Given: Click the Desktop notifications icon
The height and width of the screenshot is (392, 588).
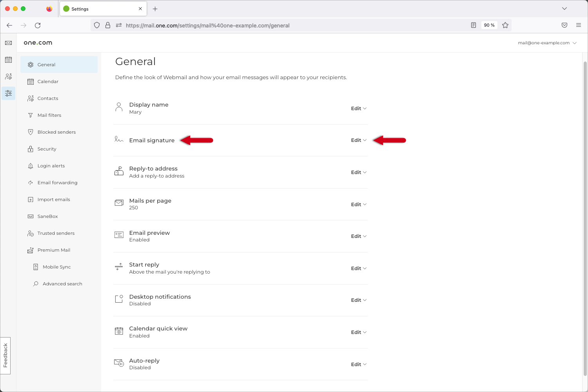Looking at the screenshot, I should pyautogui.click(x=118, y=299).
